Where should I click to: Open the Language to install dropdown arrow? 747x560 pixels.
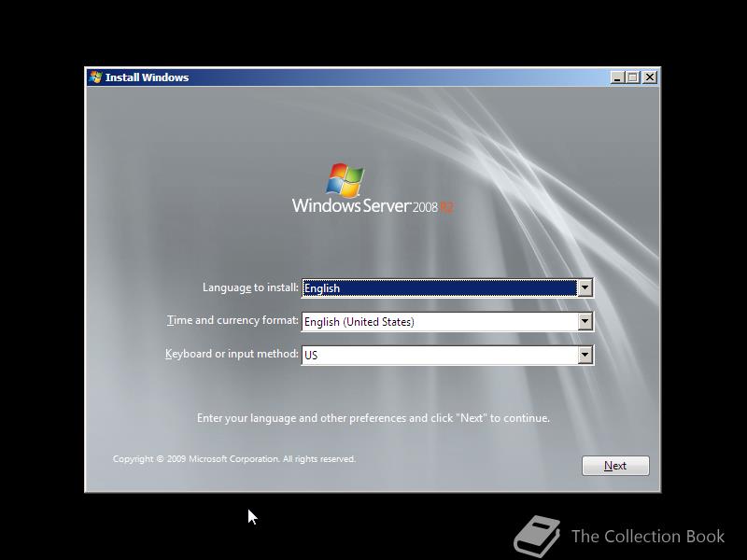(585, 287)
